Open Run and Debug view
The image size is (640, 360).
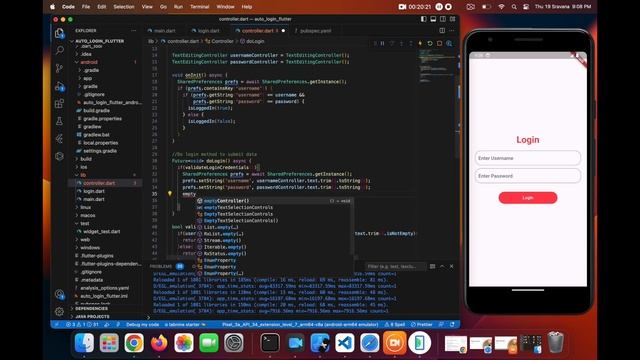click(x=59, y=86)
